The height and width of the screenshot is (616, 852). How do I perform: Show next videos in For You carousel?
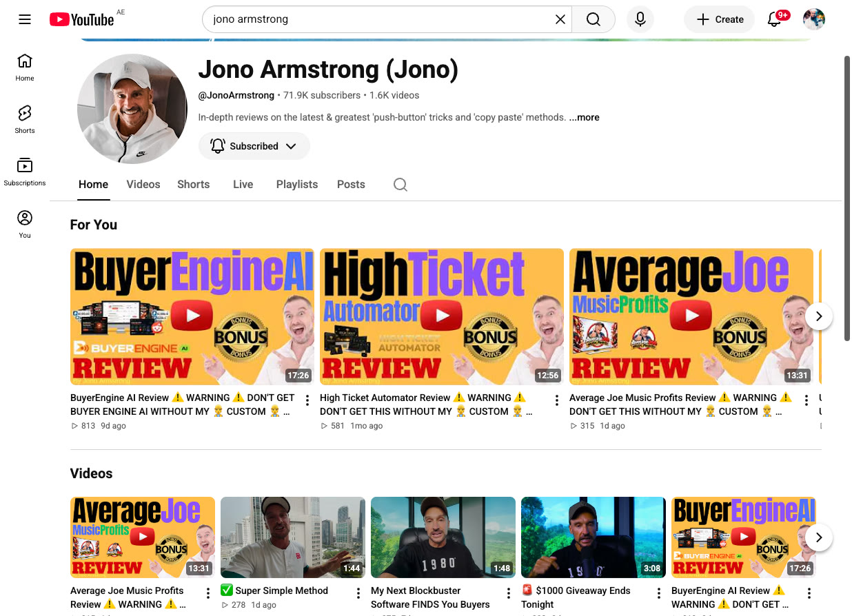click(819, 316)
